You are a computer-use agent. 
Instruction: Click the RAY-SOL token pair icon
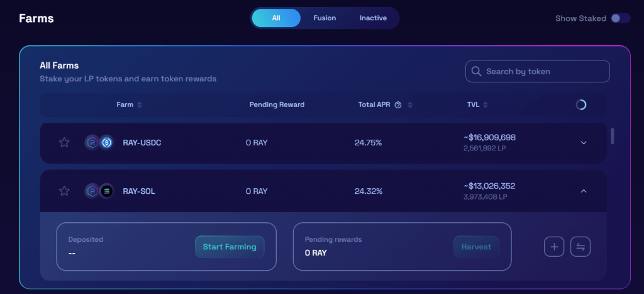coord(99,191)
